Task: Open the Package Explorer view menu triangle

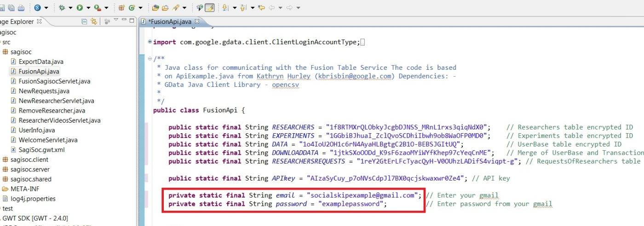Action: coord(116,20)
